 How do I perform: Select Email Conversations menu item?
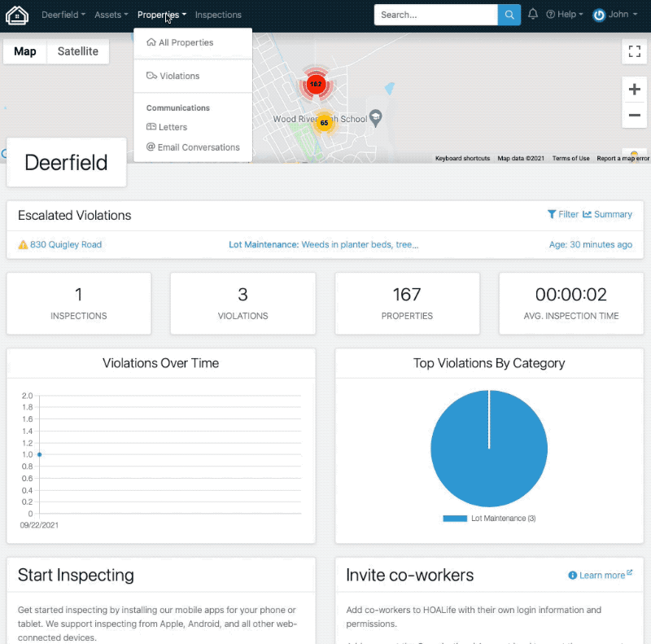pyautogui.click(x=193, y=147)
